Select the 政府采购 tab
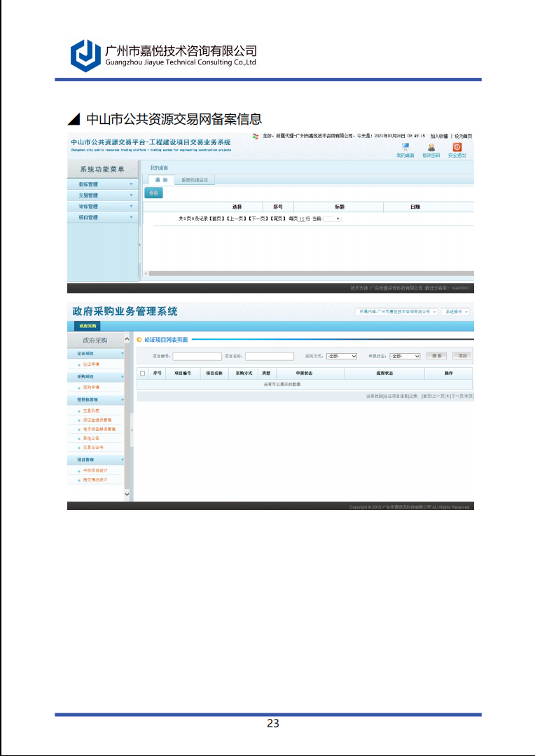The image size is (535, 756). point(88,327)
